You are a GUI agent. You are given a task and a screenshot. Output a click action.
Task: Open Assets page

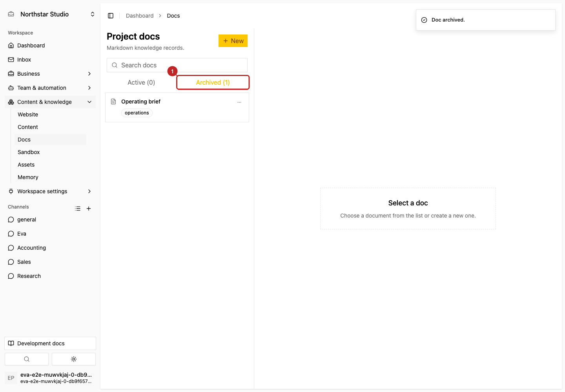pyautogui.click(x=50, y=165)
